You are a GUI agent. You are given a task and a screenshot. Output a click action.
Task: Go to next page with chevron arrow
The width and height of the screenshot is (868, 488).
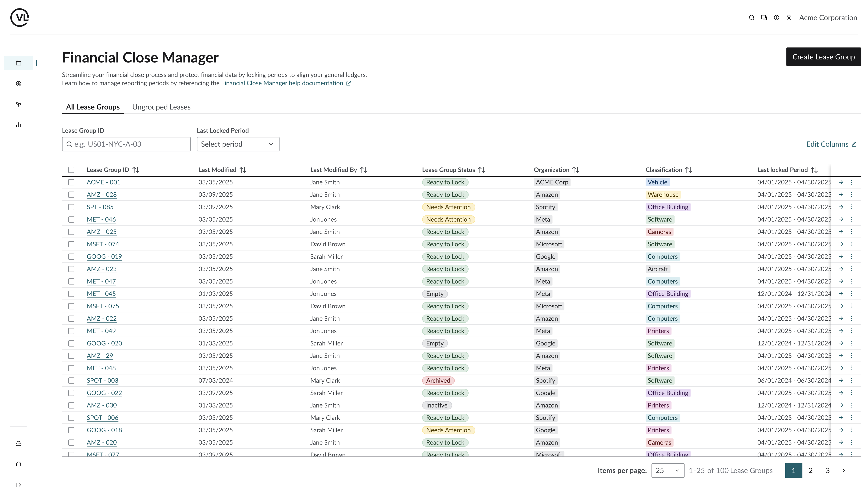tap(844, 470)
